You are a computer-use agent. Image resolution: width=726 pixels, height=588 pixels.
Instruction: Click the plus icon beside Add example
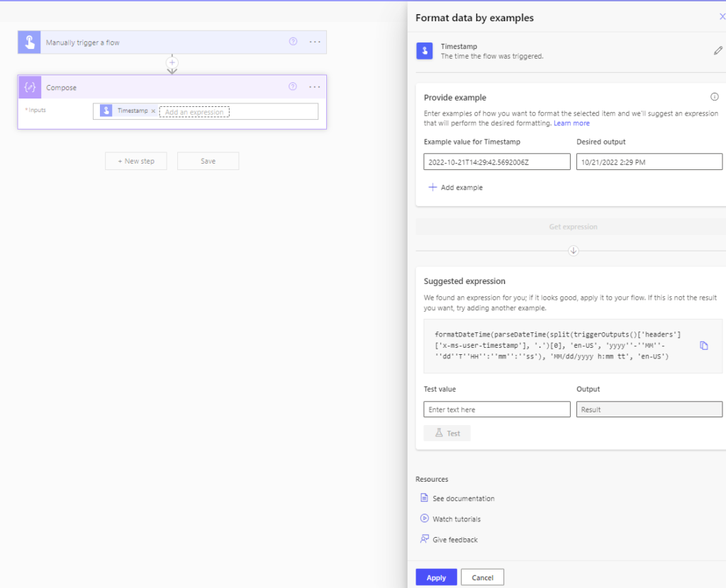coord(432,187)
